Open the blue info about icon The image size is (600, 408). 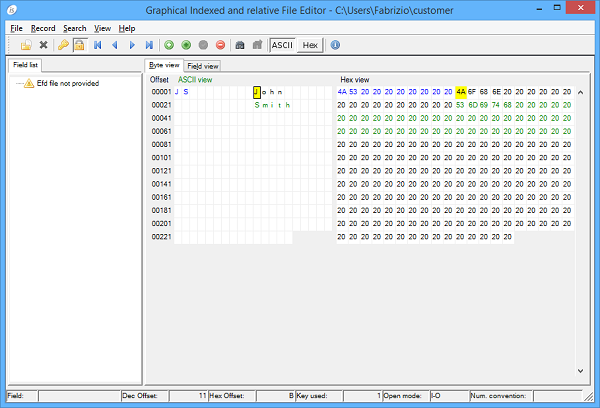(335, 45)
